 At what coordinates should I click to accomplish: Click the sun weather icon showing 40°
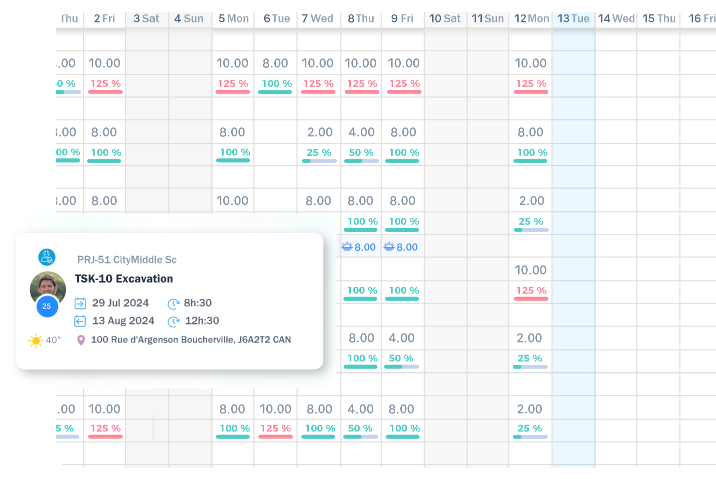[x=36, y=340]
